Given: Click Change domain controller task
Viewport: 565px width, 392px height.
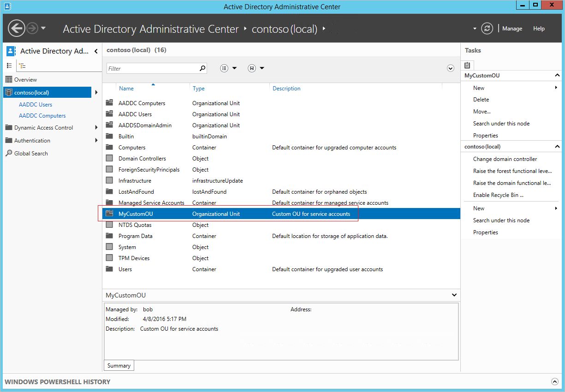Looking at the screenshot, I should [x=505, y=159].
